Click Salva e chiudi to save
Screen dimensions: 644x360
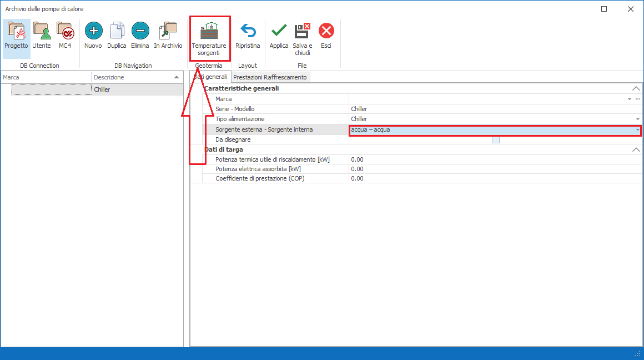(x=303, y=39)
